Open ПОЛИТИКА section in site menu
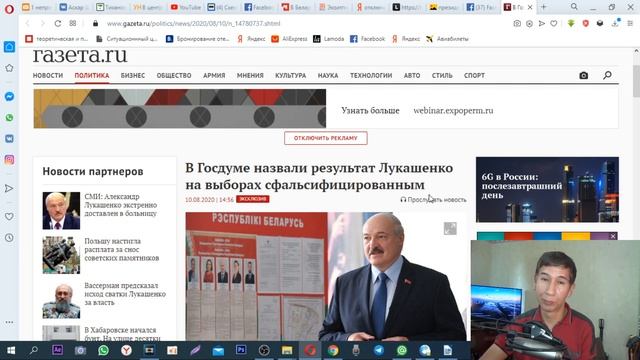640x360 pixels. coord(92,76)
